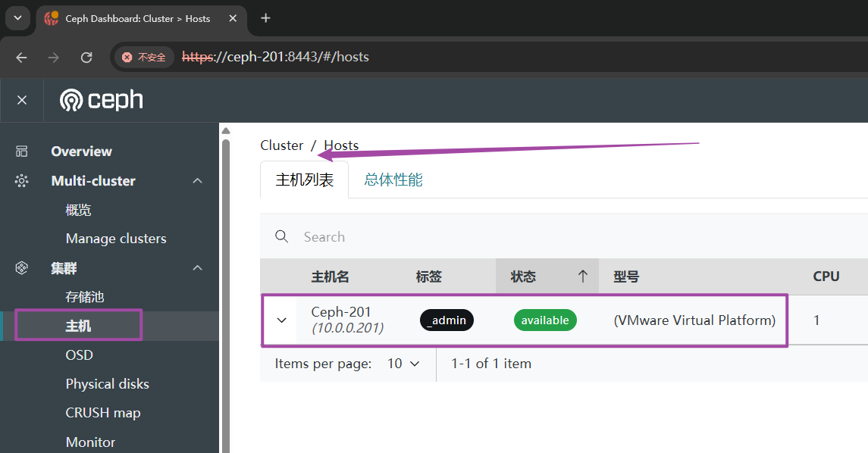The width and height of the screenshot is (868, 453).
Task: Open the tab search dropdown arrow
Action: [x=17, y=18]
